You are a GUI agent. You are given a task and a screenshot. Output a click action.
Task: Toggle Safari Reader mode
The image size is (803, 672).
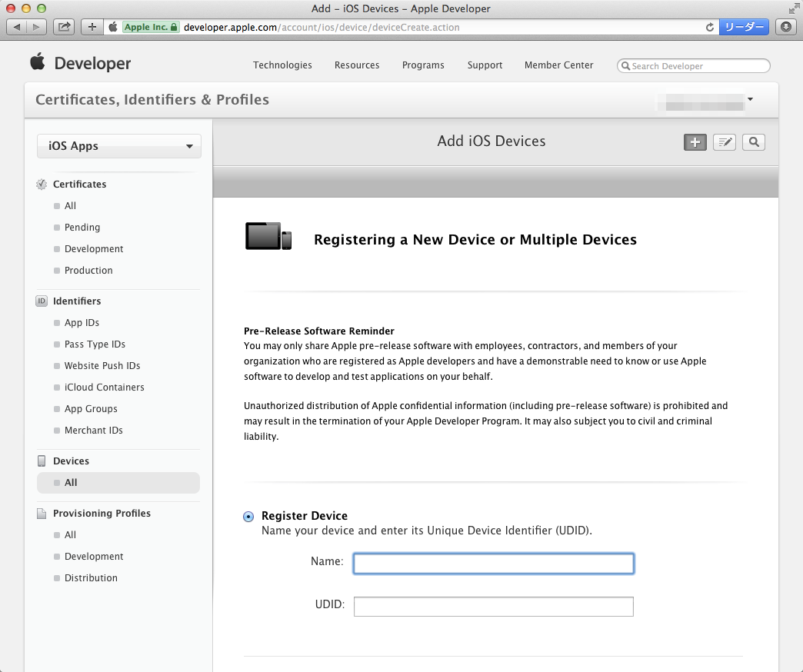tap(743, 26)
